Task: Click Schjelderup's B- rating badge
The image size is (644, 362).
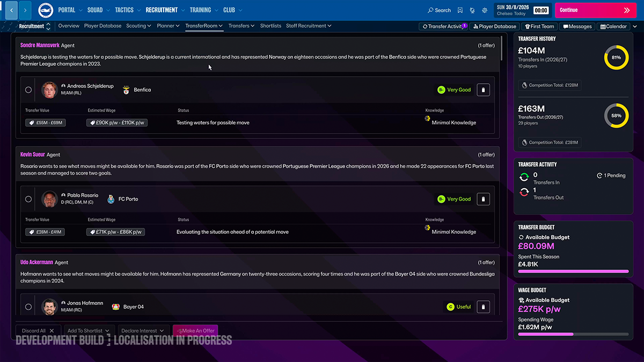Action: pyautogui.click(x=441, y=90)
